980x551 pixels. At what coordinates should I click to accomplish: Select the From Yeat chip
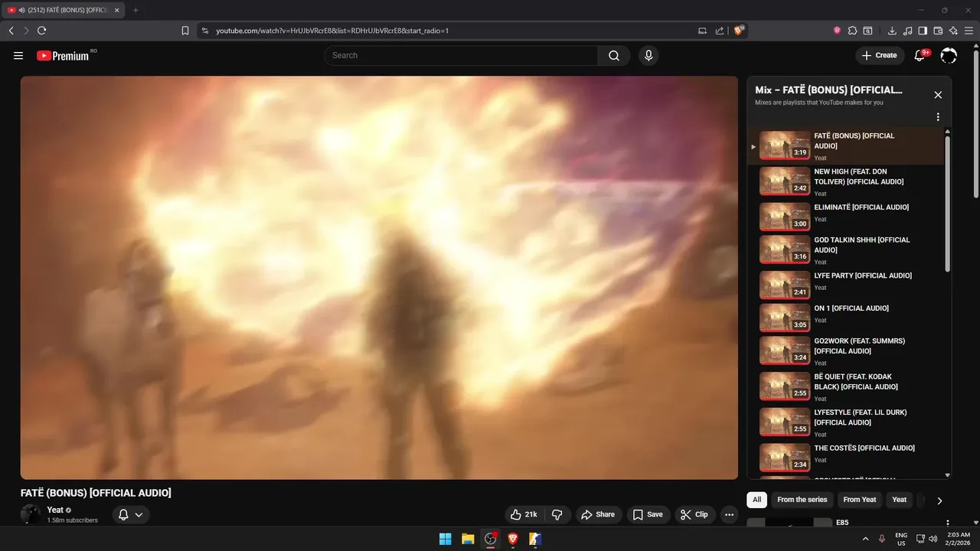tap(859, 500)
